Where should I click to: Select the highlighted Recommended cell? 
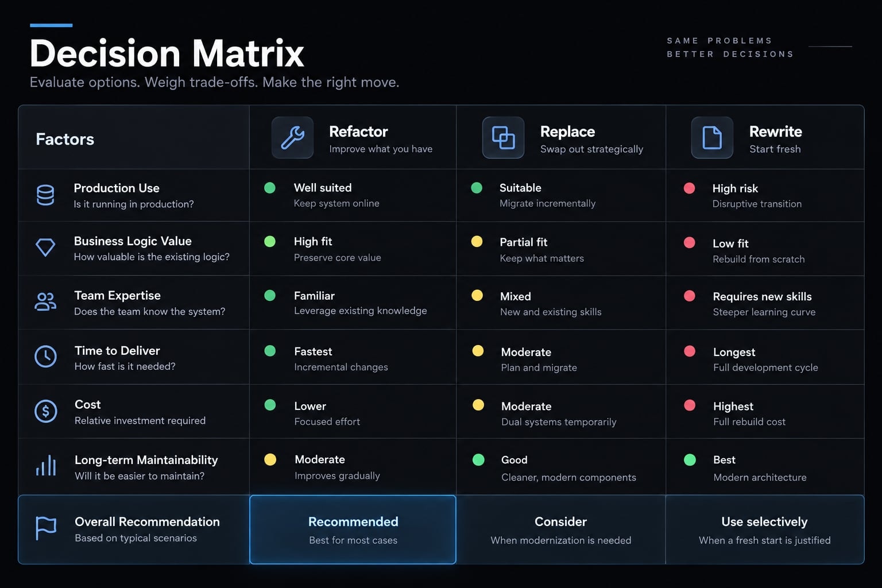coord(353,529)
